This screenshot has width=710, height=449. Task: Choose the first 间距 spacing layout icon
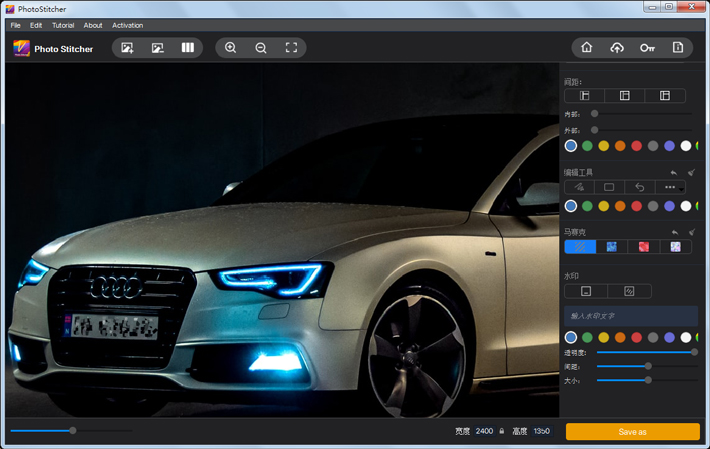(585, 96)
